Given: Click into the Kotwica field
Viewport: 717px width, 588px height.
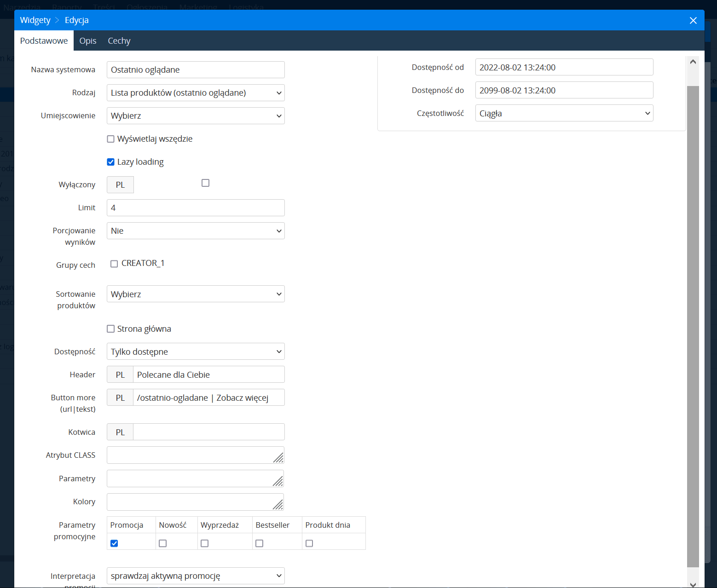Looking at the screenshot, I should tap(209, 432).
